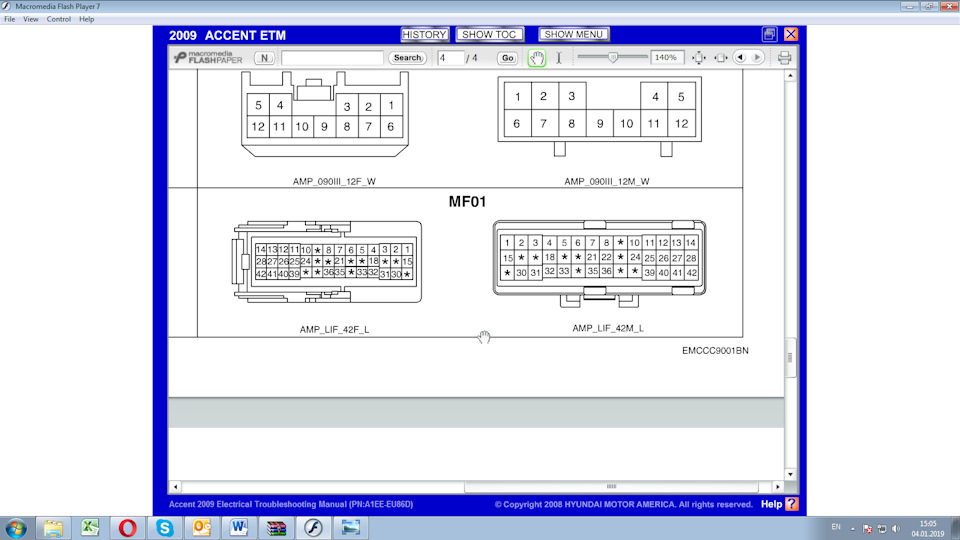Click the EMCCC9001BN reference code
Image resolution: width=960 pixels, height=540 pixels.
715,351
